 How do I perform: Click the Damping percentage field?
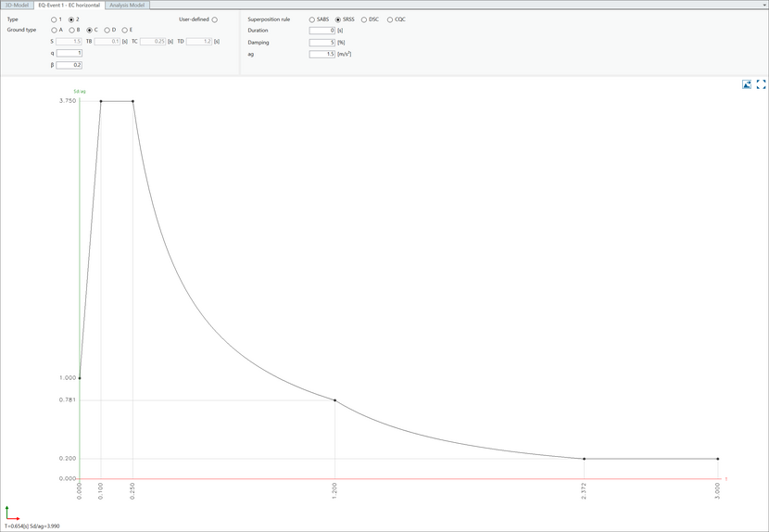[321, 43]
